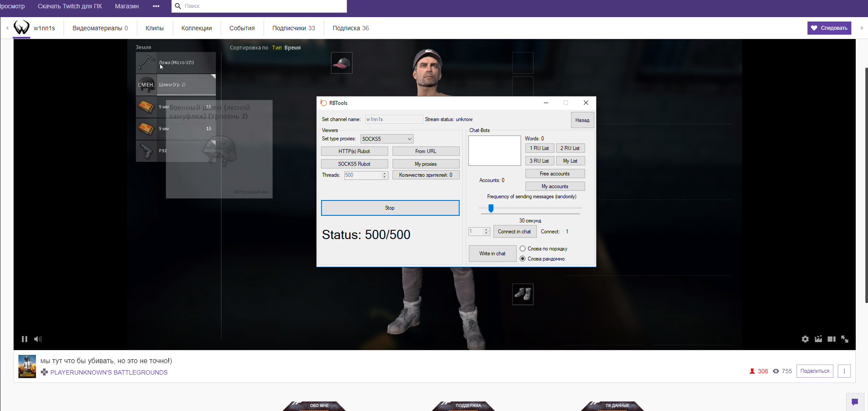Click the w1nn1s channel avatar logo
The height and width of the screenshot is (411, 868).
tap(21, 28)
